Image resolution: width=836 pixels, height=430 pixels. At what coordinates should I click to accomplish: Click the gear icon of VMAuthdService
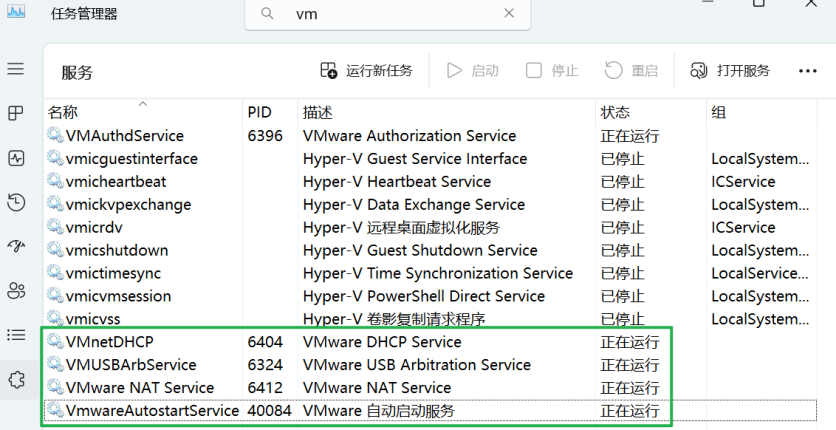click(55, 134)
